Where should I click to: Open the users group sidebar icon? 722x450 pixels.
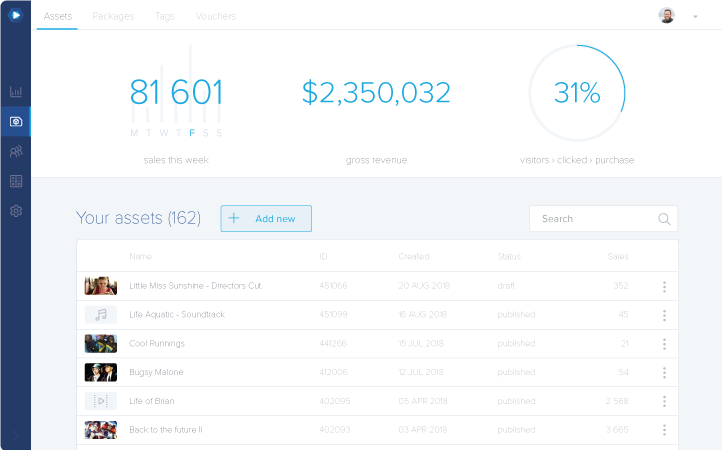point(16,152)
